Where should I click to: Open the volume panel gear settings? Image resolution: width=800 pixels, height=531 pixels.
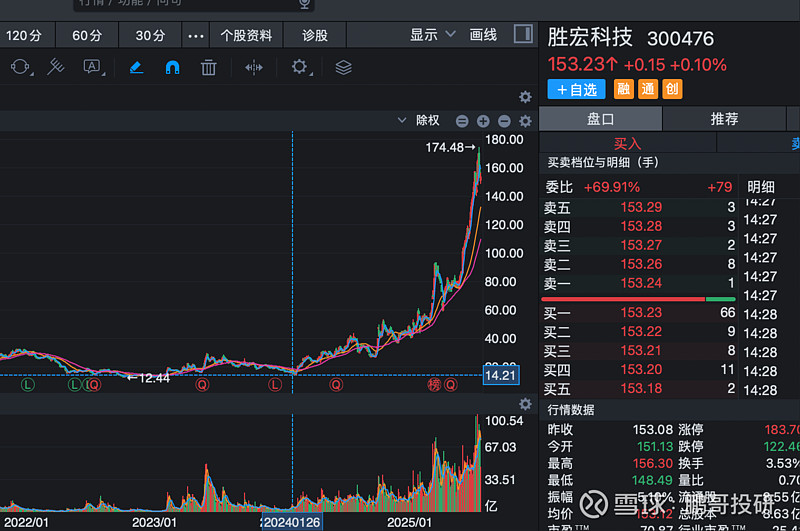525,404
